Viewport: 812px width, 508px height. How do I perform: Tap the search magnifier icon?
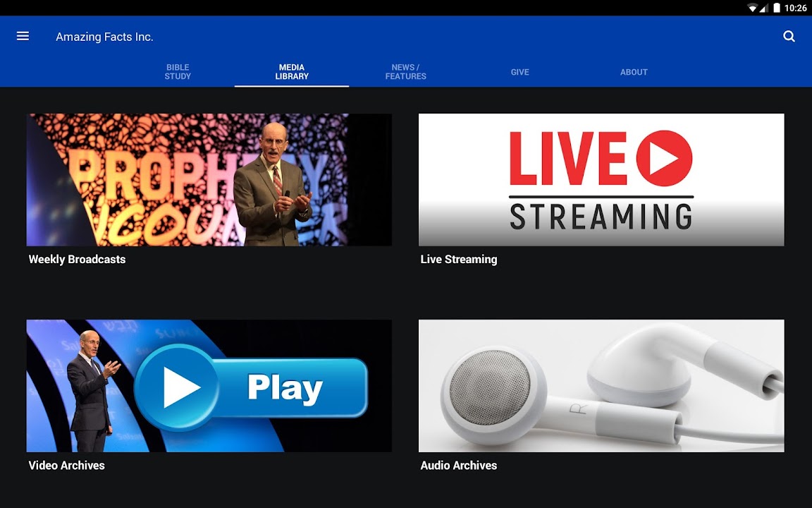(789, 36)
